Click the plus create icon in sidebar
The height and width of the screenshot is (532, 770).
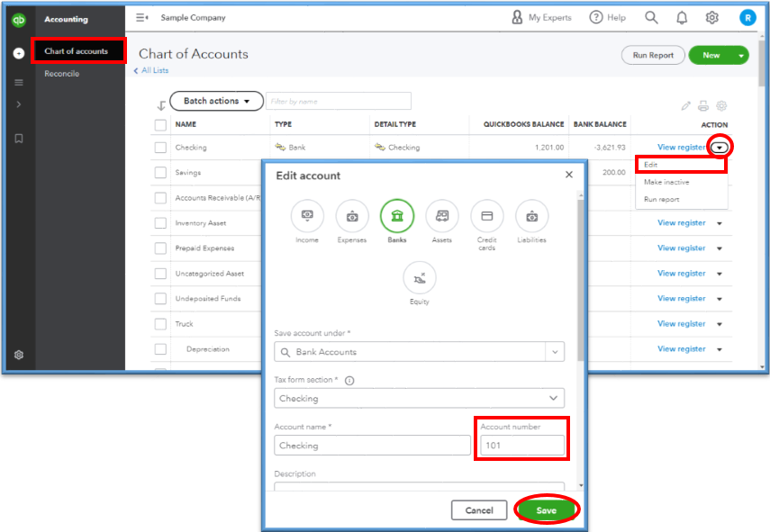point(19,53)
